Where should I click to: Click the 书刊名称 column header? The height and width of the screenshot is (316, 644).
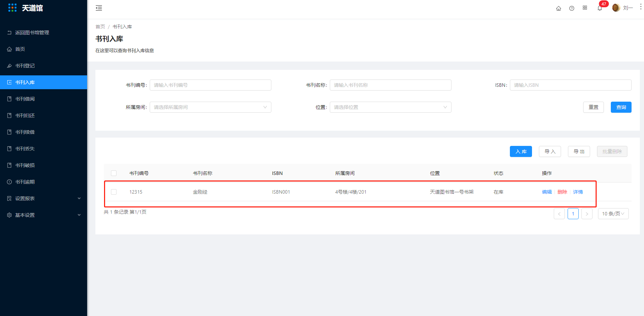point(203,173)
